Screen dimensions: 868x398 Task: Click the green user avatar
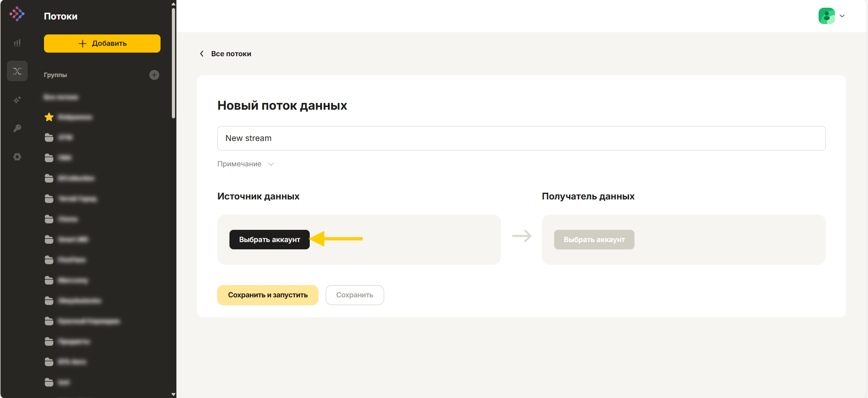point(827,16)
